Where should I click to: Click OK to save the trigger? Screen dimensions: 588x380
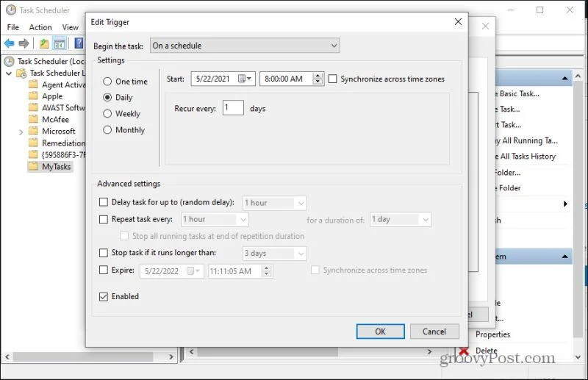coord(380,331)
